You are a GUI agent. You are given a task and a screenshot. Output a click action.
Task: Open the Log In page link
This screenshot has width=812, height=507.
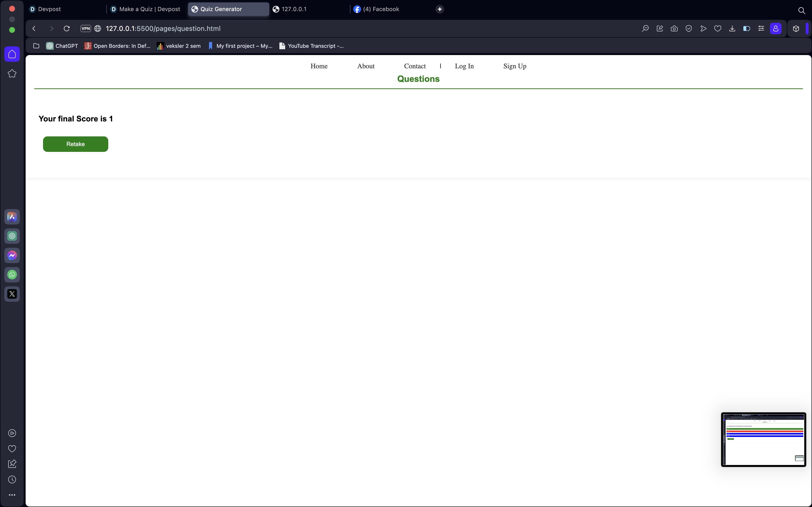click(464, 66)
